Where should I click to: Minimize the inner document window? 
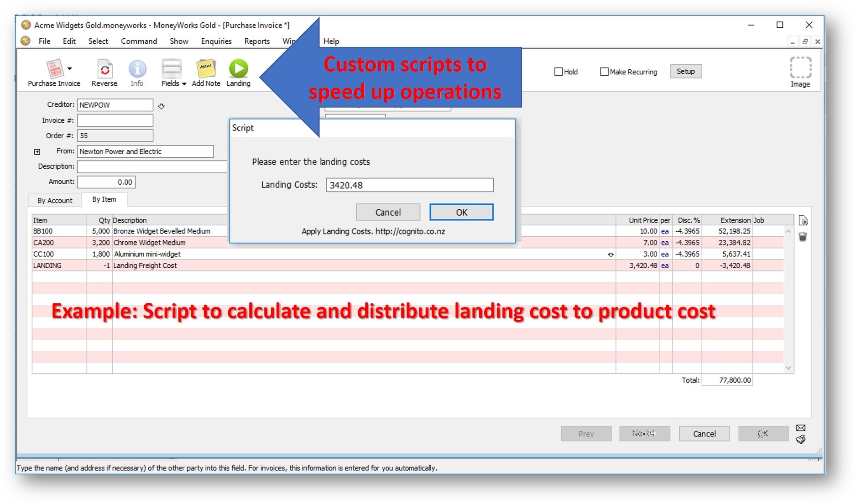coord(793,42)
